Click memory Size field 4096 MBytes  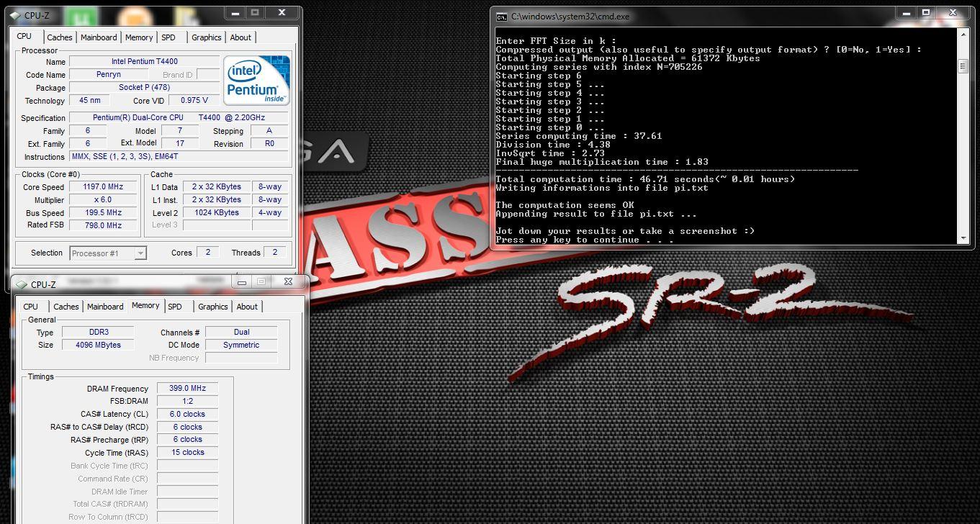(98, 345)
